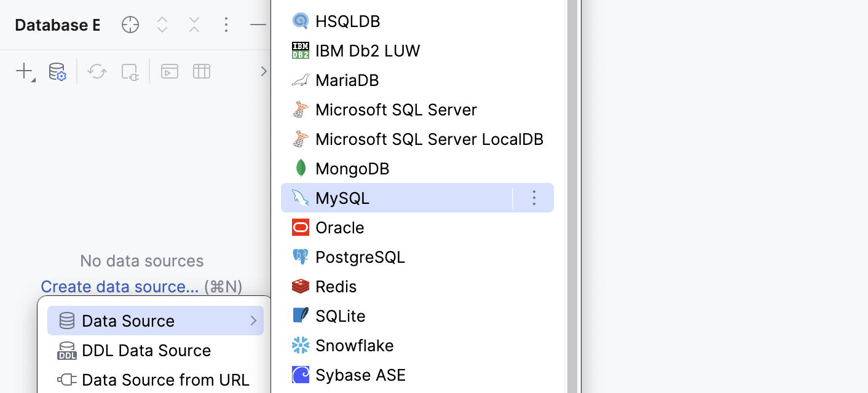Open the expand-all chevrons control
This screenshot has width=868, height=393.
point(162,25)
